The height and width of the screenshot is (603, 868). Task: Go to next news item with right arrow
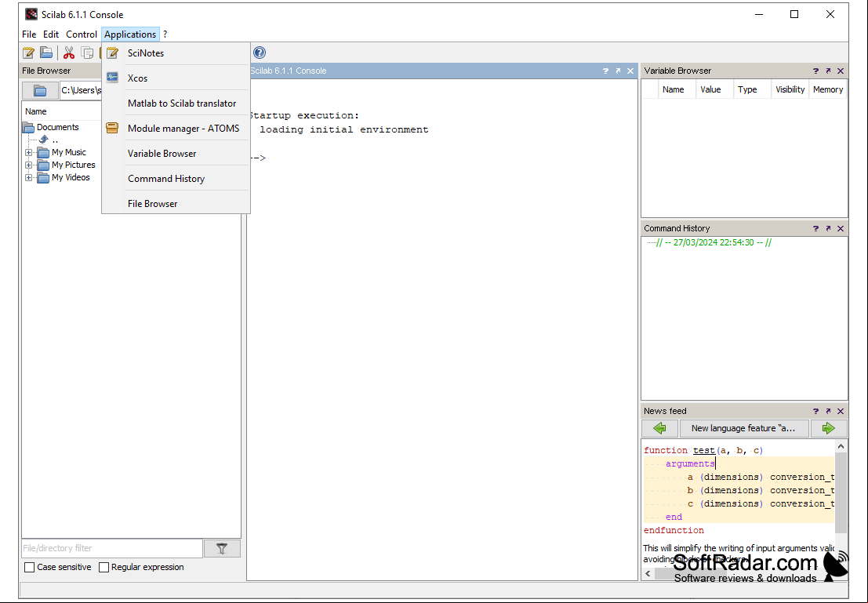(828, 428)
